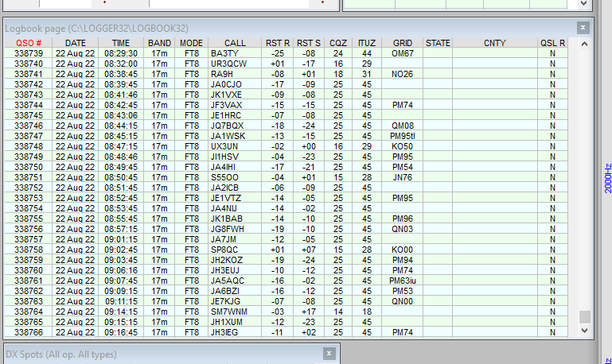Image resolution: width=612 pixels, height=364 pixels.
Task: Click QSO number 338766
Action: 29,332
